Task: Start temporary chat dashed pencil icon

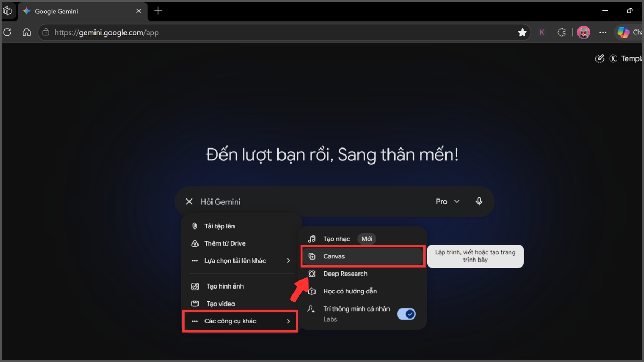Action: (599, 58)
